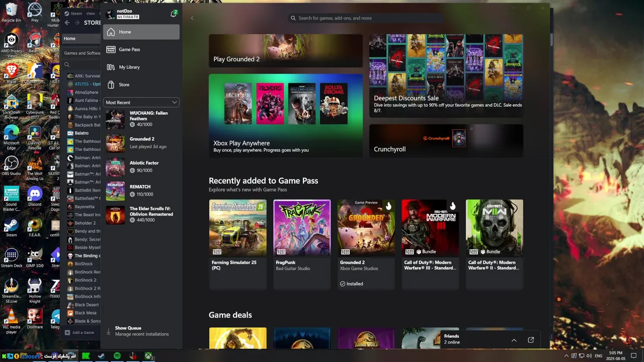
Task: Launch Brave browser desktop icon
Action: [x=11, y=73]
